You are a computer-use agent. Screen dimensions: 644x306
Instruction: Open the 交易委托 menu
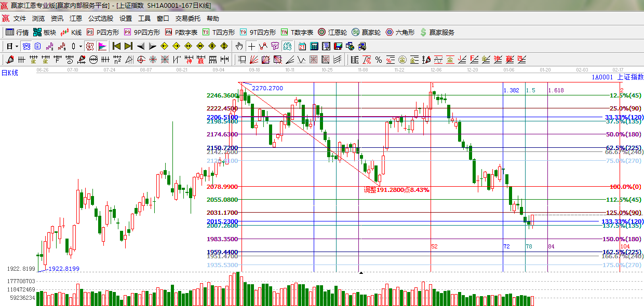pyautogui.click(x=187, y=19)
